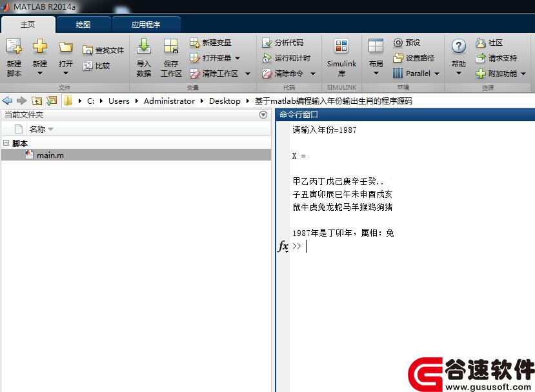Switch to the 应用程序 tab
The height and width of the screenshot is (392, 535).
(146, 24)
